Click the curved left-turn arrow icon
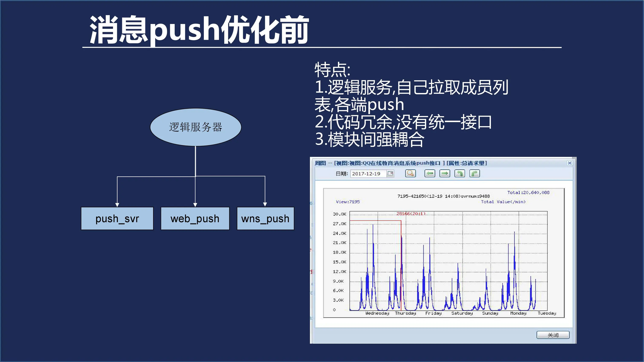644x362 pixels. pos(460,173)
